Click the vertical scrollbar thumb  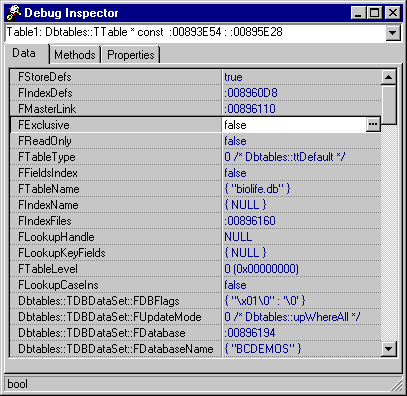pyautogui.click(x=388, y=105)
